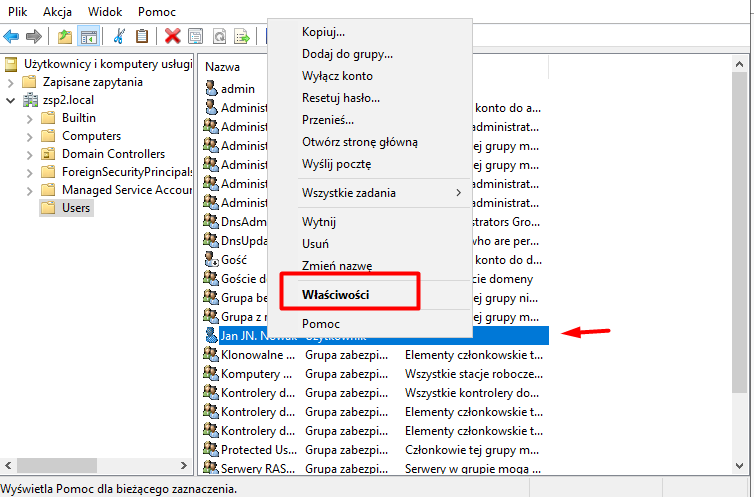
Task: Click the red X Delete icon
Action: coord(172,36)
